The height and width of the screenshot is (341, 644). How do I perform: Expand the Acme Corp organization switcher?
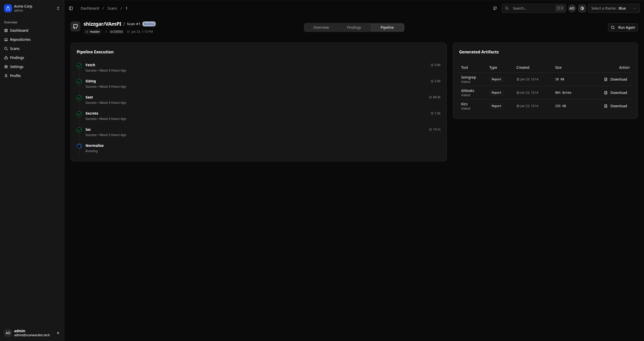coord(58,8)
